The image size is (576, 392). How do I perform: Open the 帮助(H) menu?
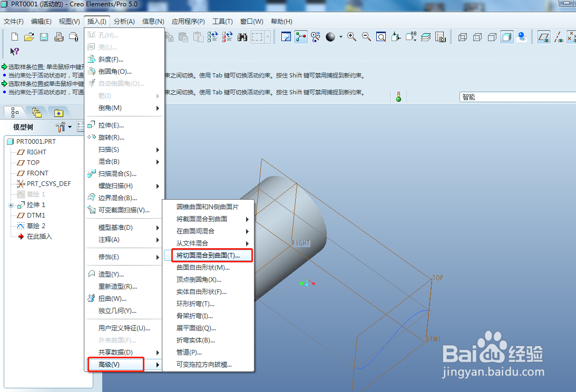281,22
